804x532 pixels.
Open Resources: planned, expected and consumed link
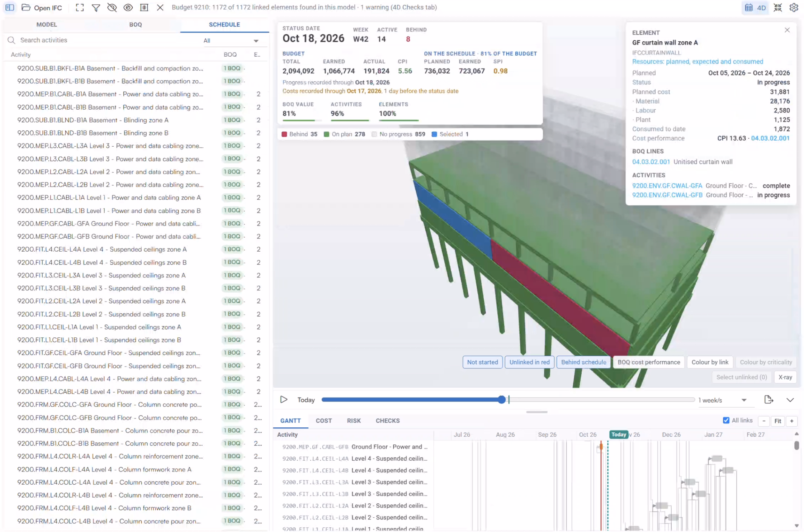click(x=697, y=62)
